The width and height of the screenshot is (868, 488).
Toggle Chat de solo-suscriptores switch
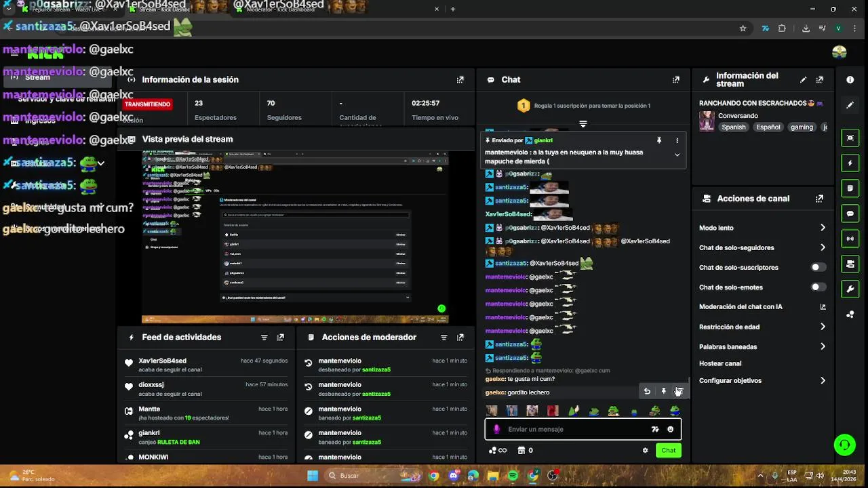click(818, 267)
